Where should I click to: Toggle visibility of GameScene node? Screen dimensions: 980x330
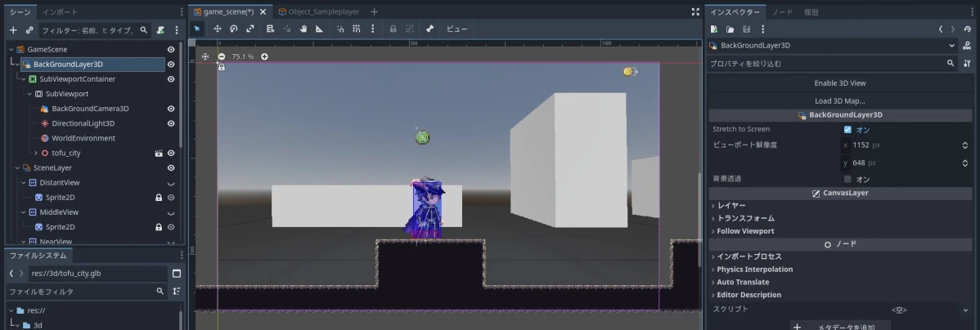pos(171,49)
